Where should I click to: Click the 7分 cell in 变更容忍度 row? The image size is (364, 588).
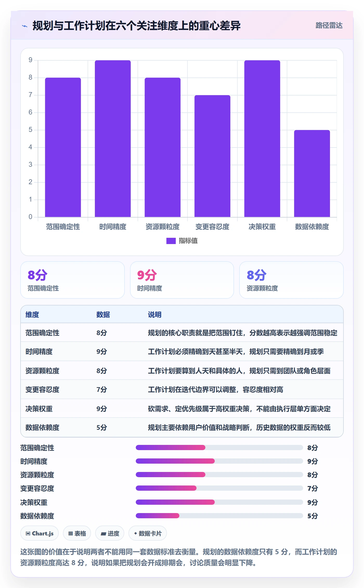102,389
